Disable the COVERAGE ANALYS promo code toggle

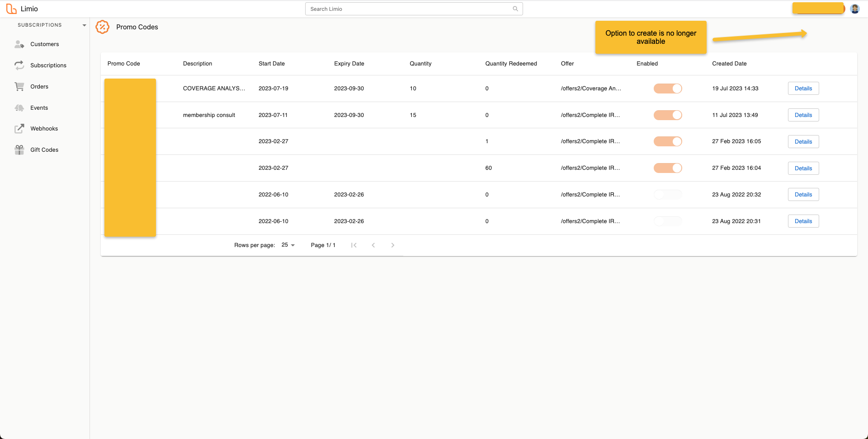[668, 89]
